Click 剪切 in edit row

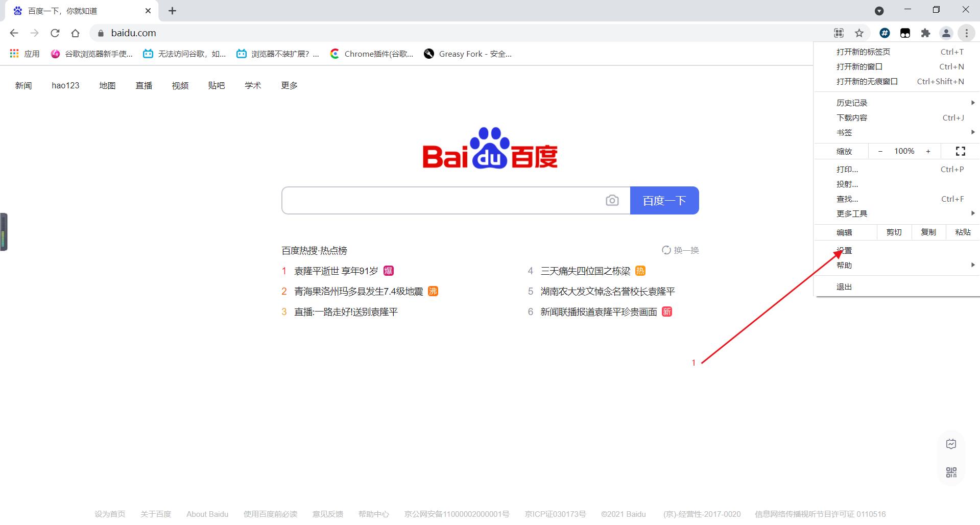click(x=894, y=232)
